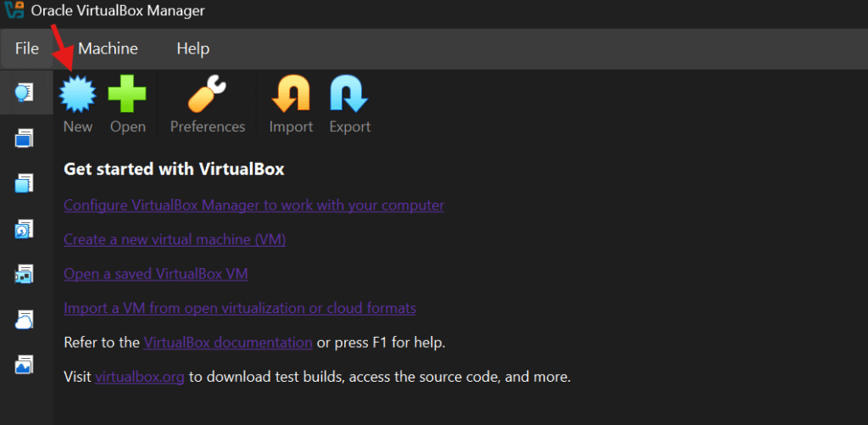Open the VirtualBox documentation link
Image resolution: width=868 pixels, height=425 pixels.
[x=228, y=343]
